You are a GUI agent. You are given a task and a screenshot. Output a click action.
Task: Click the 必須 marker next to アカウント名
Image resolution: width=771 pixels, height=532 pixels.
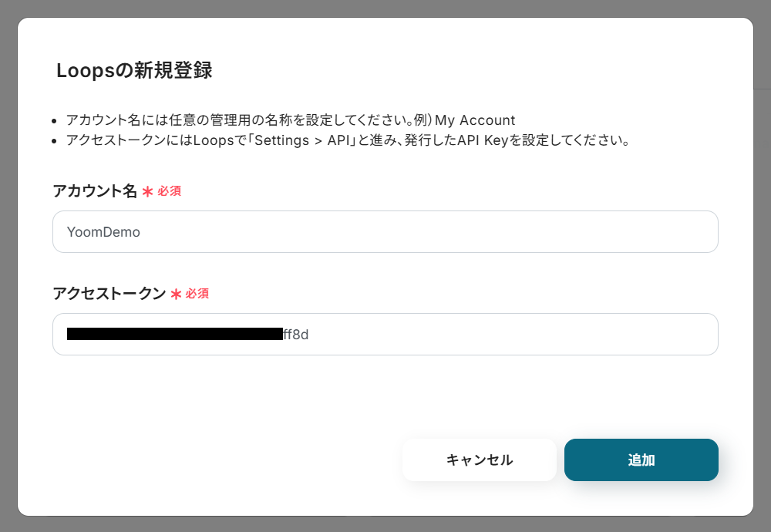(x=170, y=191)
